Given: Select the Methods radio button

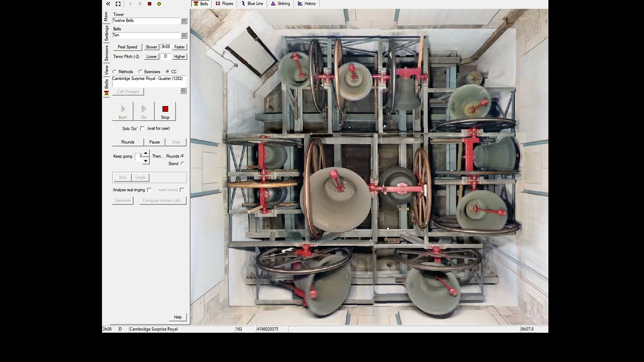Looking at the screenshot, I should [115, 72].
